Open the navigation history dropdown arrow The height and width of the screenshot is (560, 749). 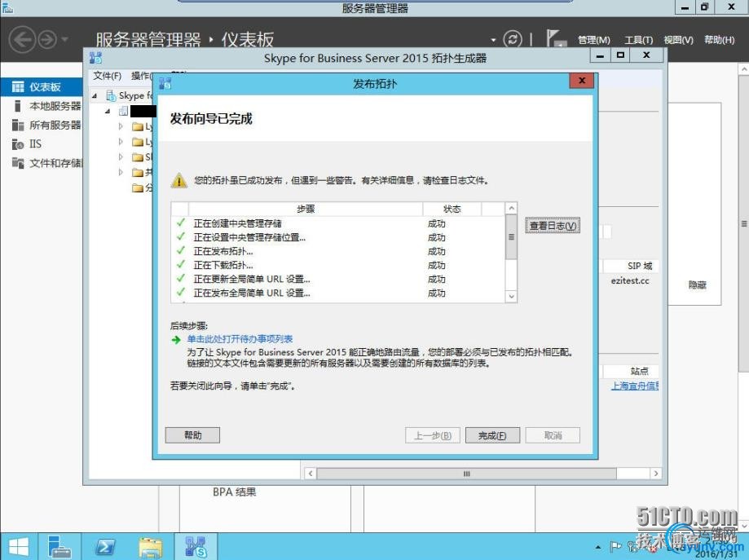click(65, 39)
